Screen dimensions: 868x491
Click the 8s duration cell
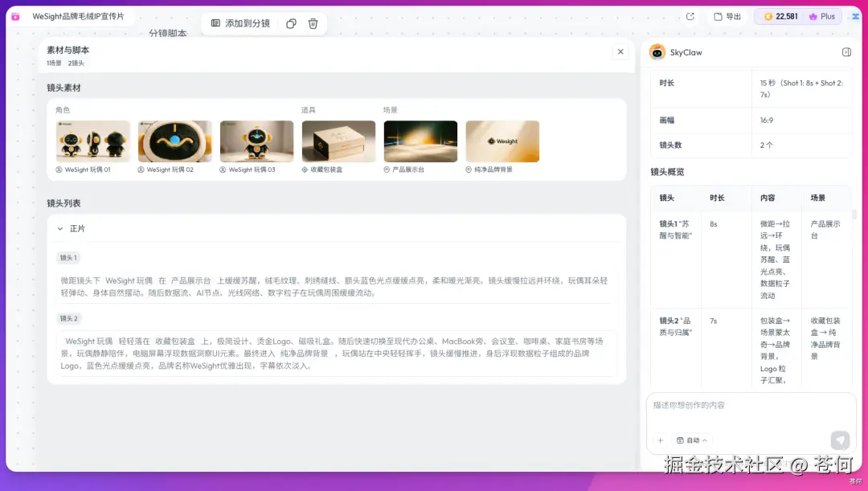tap(727, 260)
